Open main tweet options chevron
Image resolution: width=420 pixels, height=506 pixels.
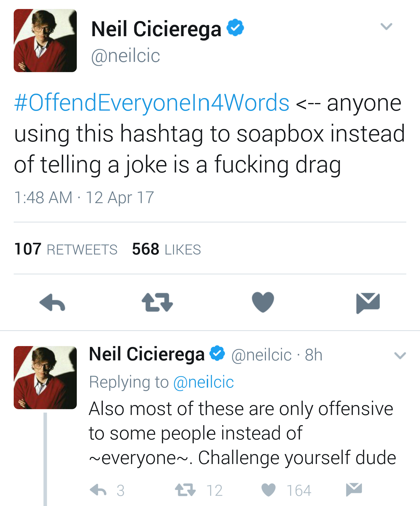click(386, 26)
